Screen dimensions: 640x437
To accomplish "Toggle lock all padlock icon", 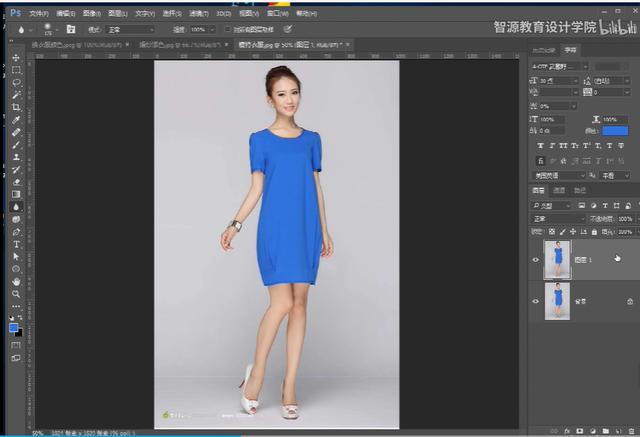I will point(594,232).
